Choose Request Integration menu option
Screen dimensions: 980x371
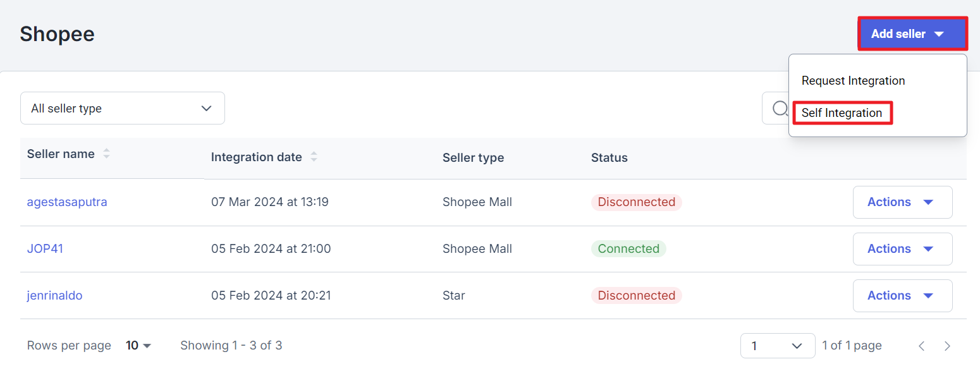click(853, 81)
